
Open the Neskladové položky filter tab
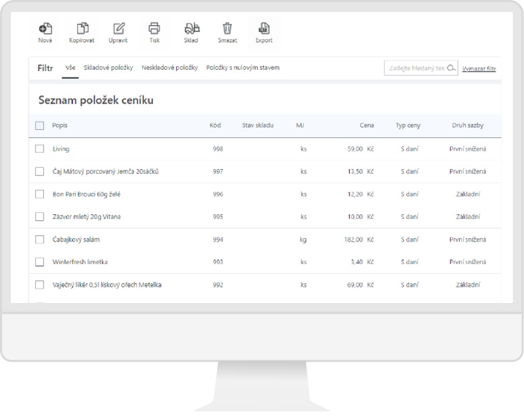pos(169,68)
